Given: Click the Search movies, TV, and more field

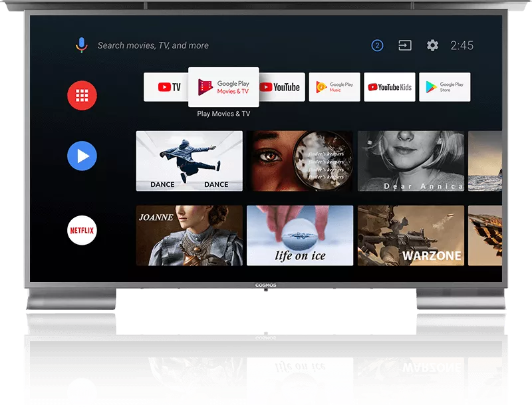Looking at the screenshot, I should point(153,45).
